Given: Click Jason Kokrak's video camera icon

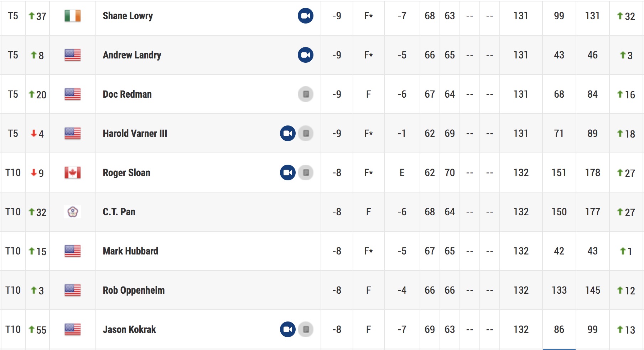Looking at the screenshot, I should click(287, 329).
